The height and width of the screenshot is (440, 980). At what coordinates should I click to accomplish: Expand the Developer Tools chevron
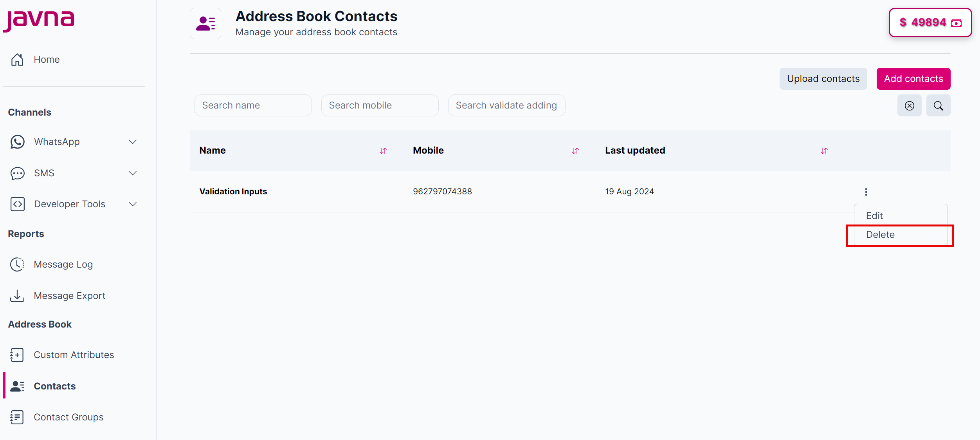point(133,204)
